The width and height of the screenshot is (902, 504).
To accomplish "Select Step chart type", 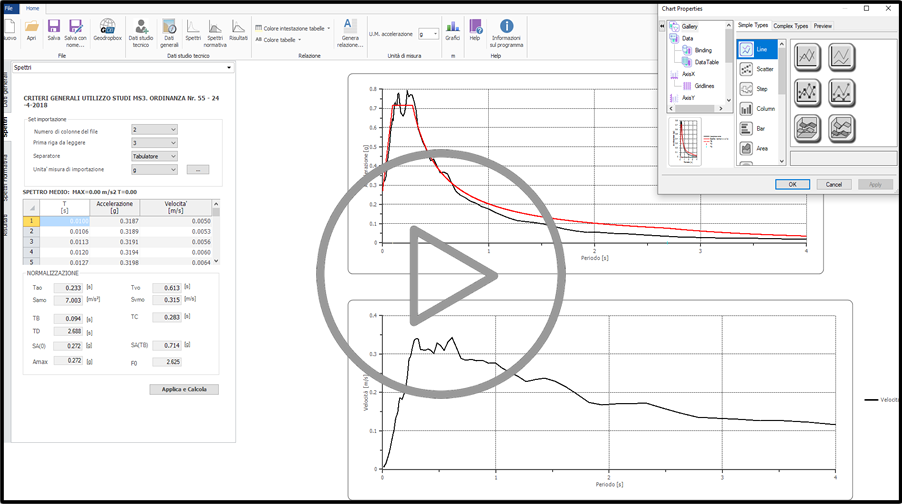I will (757, 89).
